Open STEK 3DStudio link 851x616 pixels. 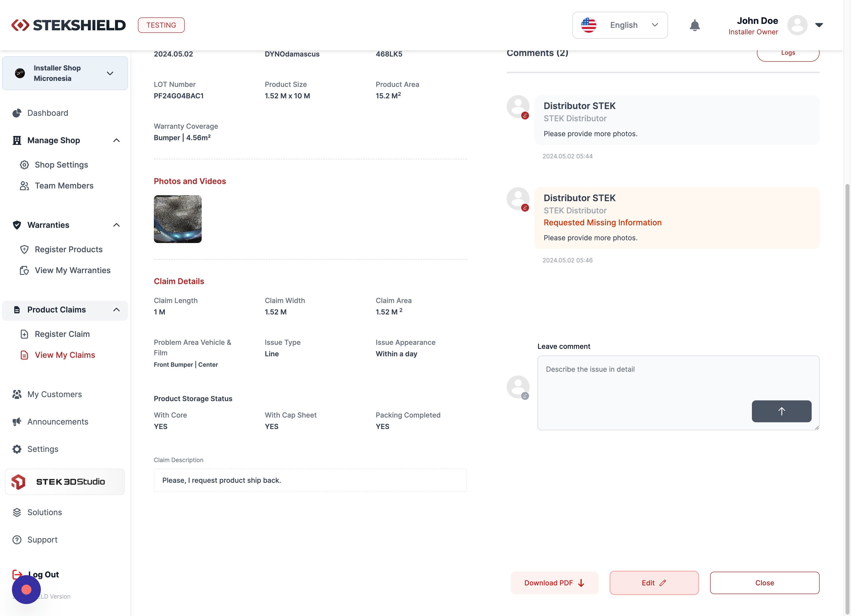65,482
